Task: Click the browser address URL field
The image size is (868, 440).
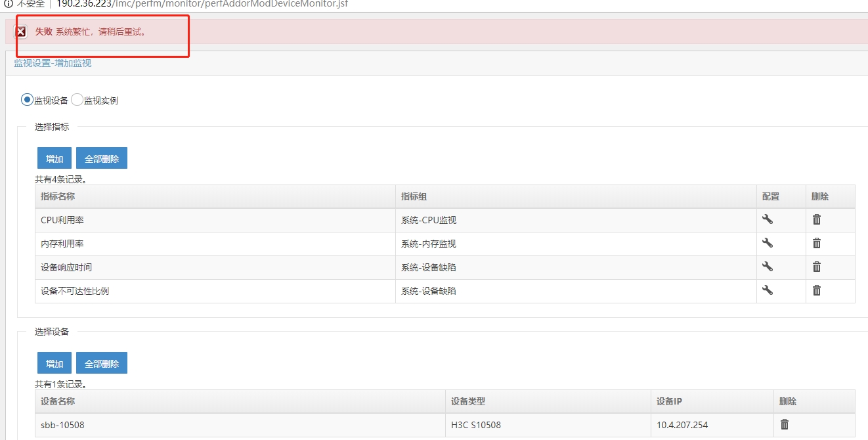Action: click(202, 3)
